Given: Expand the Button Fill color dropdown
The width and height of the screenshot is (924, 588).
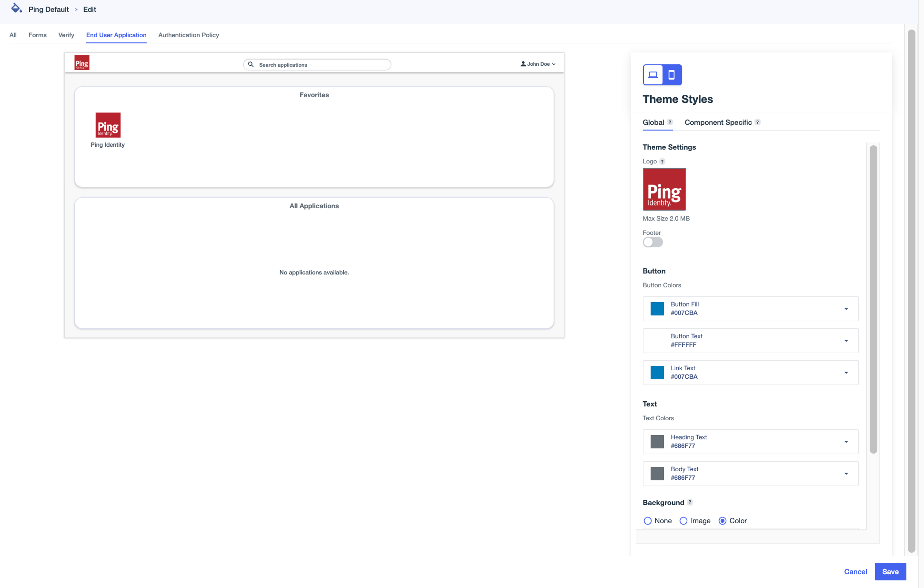Looking at the screenshot, I should click(x=846, y=309).
